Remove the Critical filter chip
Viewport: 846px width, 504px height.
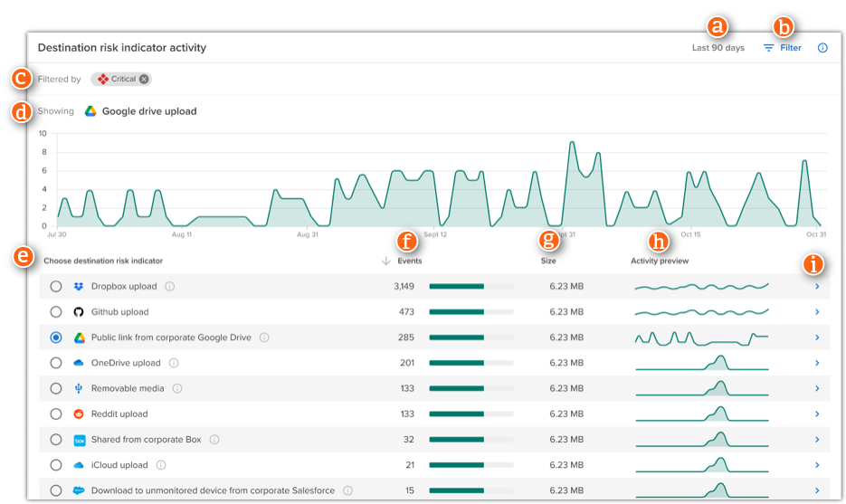[144, 80]
